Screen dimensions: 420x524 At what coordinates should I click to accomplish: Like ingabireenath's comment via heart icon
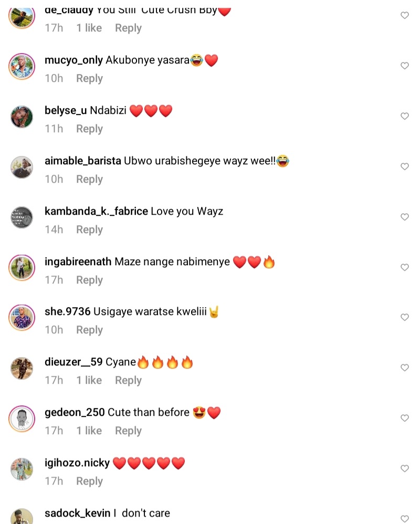(405, 267)
